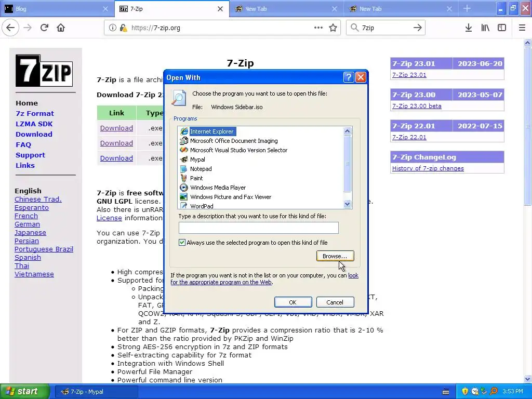Close the Blog tab
Viewport: 532px width, 399px height.
point(105,9)
